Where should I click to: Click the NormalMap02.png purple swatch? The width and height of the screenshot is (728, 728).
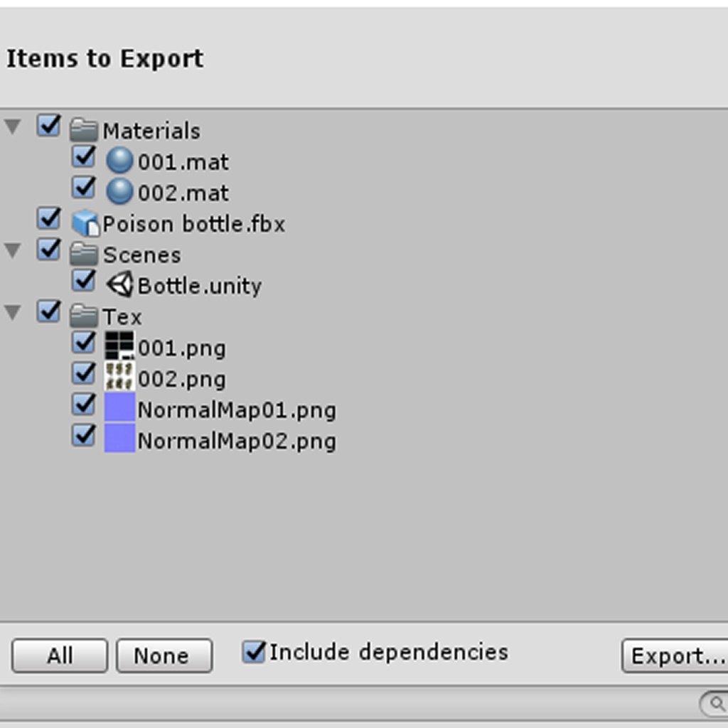[x=119, y=438]
